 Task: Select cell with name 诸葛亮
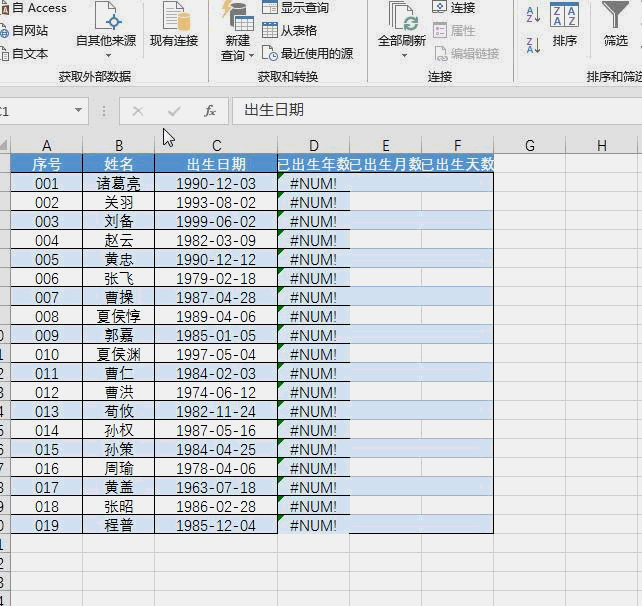(119, 183)
